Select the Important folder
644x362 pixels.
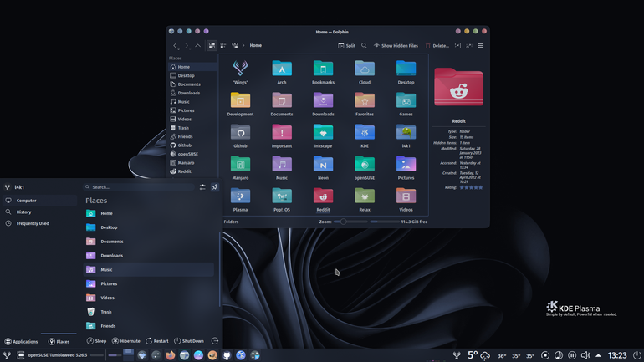282,135
